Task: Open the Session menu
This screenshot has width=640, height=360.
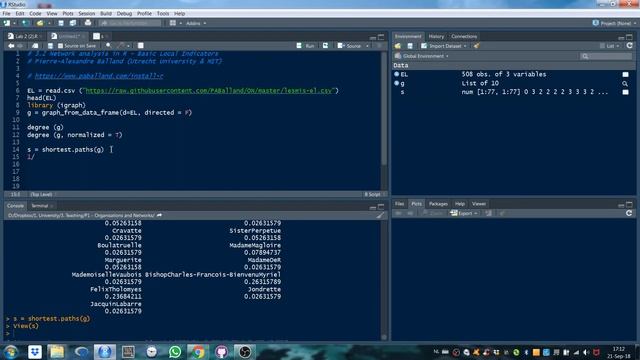Action: [x=87, y=13]
